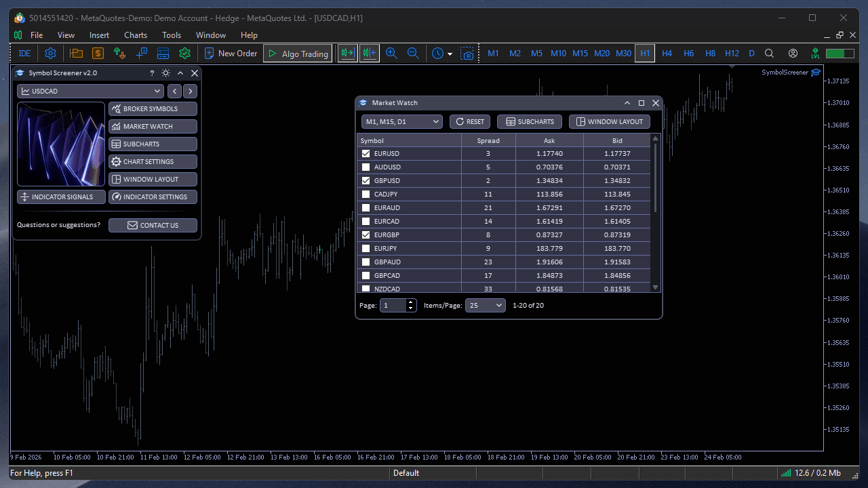Open the chart screenshot camera tool
Screen dimensions: 868x488
click(468, 53)
